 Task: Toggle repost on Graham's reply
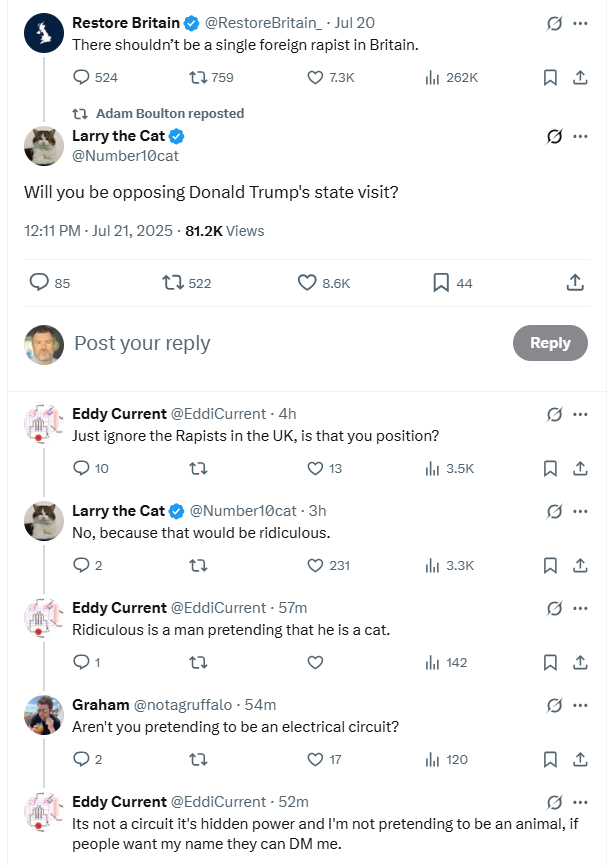(x=198, y=759)
